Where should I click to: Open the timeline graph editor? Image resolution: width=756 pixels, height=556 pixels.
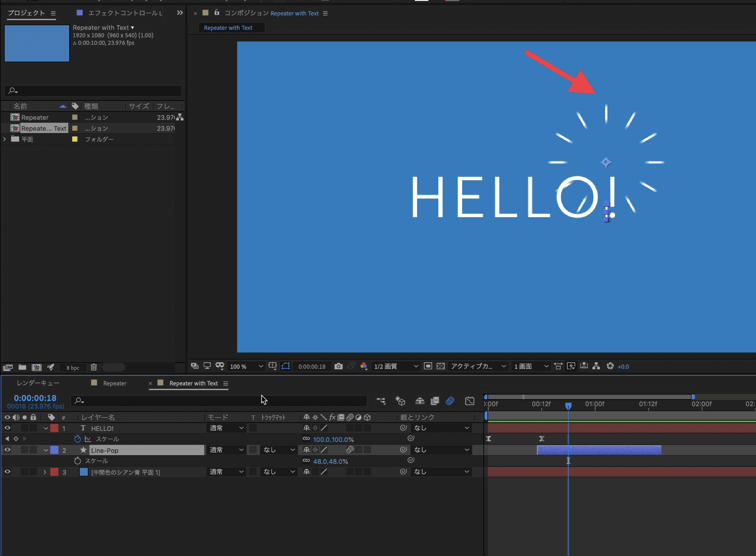(x=470, y=401)
